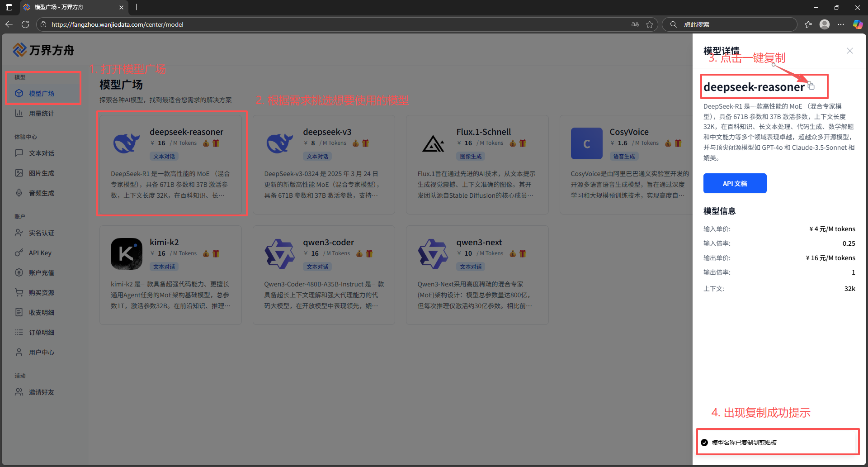Click the 图片生成 image icon in sidebar
The height and width of the screenshot is (467, 868).
point(19,173)
